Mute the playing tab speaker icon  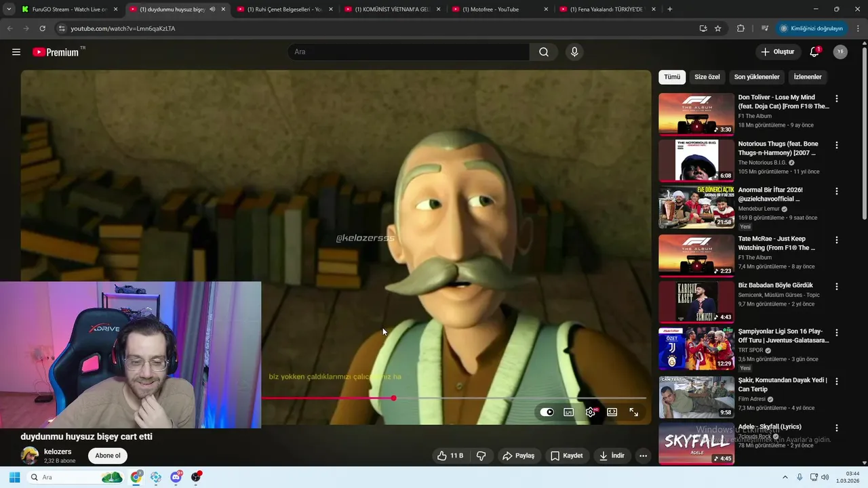click(x=212, y=9)
